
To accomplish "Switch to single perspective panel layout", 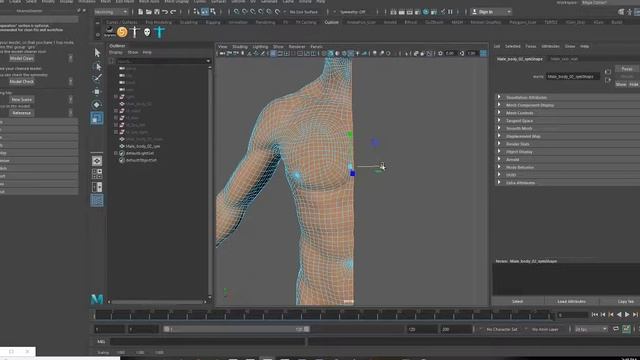I will click(x=97, y=161).
